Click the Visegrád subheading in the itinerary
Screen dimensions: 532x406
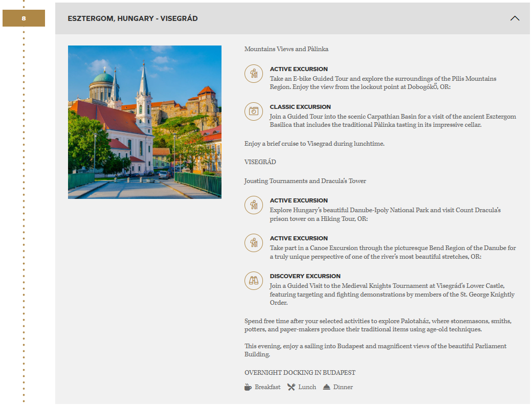260,162
